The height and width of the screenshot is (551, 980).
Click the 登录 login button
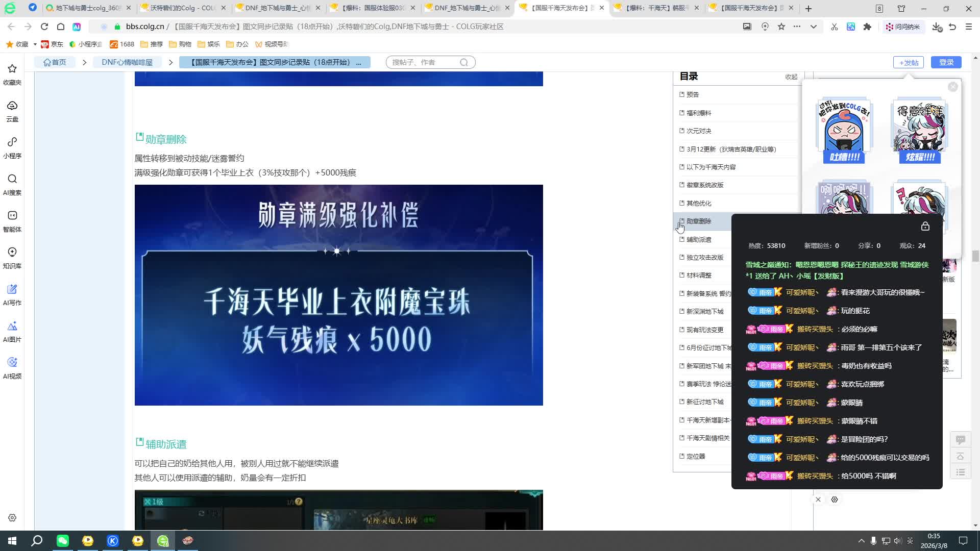pyautogui.click(x=946, y=62)
